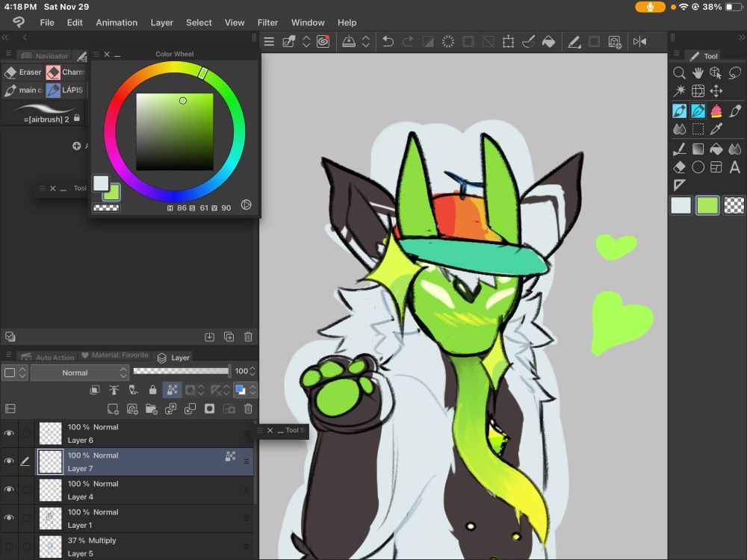Create new raster layer icon

[x=113, y=409]
